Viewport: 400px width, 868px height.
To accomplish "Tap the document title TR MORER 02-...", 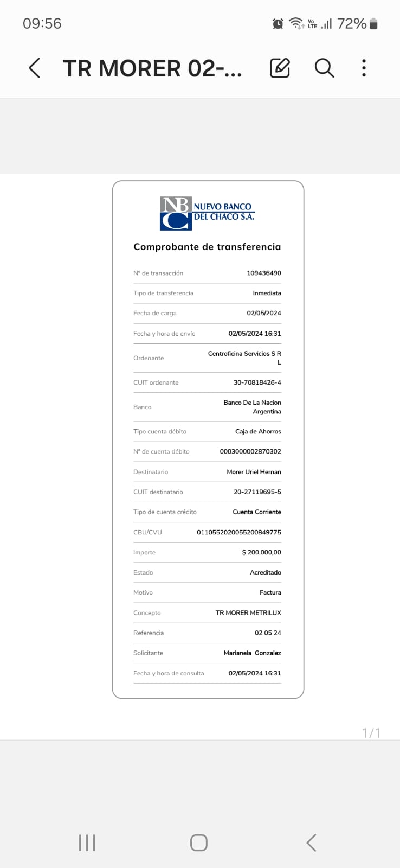I will pyautogui.click(x=152, y=68).
